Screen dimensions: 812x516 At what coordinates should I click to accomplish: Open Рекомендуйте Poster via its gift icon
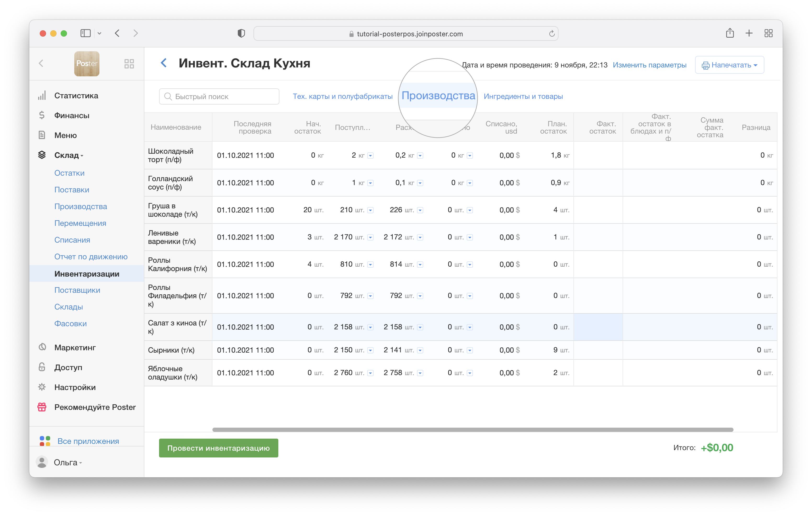click(x=42, y=407)
